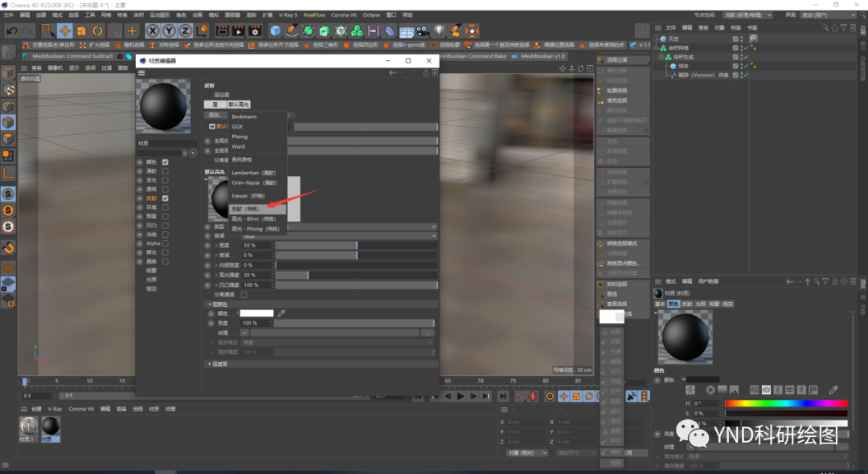868x474 pixels.
Task: Select Irawan (织物) option
Action: pos(257,196)
